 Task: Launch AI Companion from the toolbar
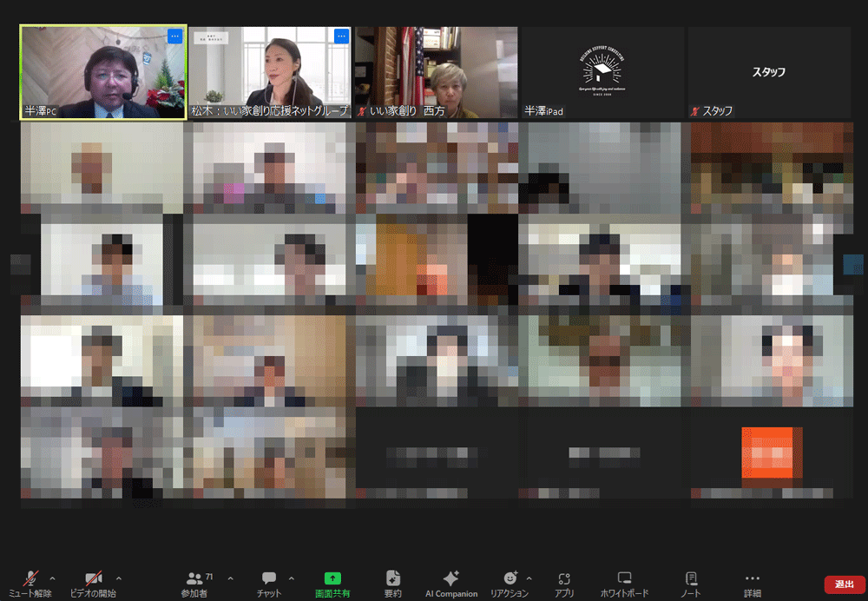click(450, 583)
